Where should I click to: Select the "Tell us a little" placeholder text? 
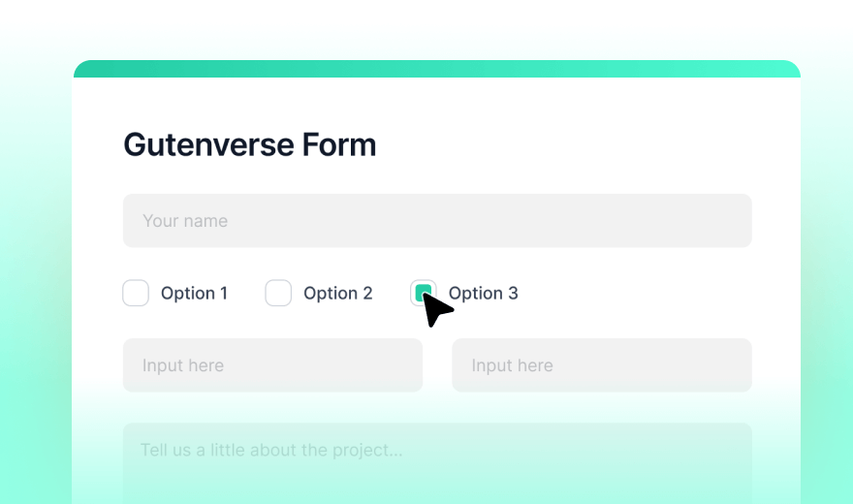(x=271, y=450)
